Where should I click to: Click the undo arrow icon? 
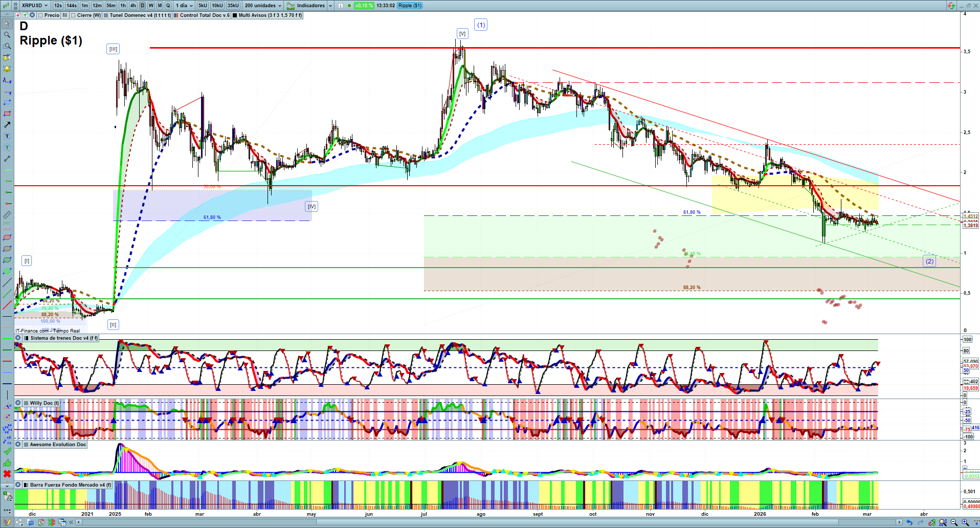pyautogui.click(x=909, y=522)
